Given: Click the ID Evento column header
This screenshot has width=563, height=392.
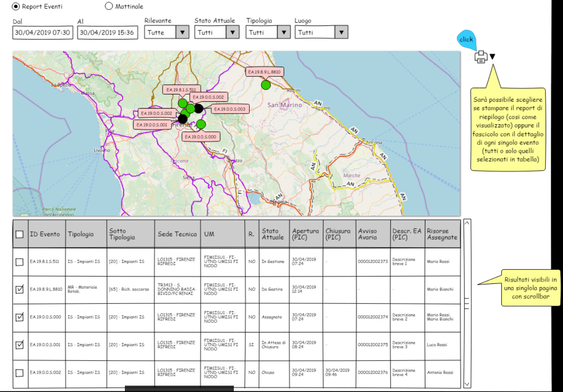Looking at the screenshot, I should click(45, 234).
